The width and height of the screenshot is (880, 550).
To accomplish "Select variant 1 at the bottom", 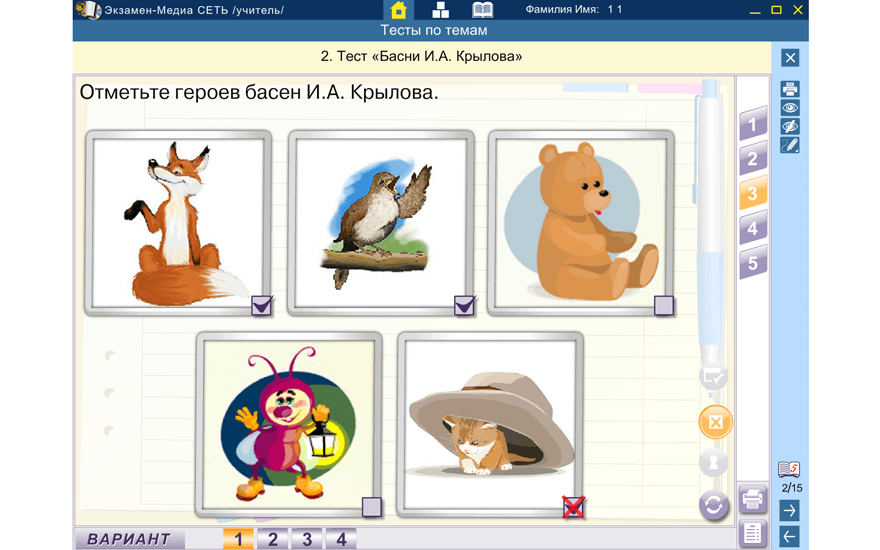I will (x=239, y=539).
